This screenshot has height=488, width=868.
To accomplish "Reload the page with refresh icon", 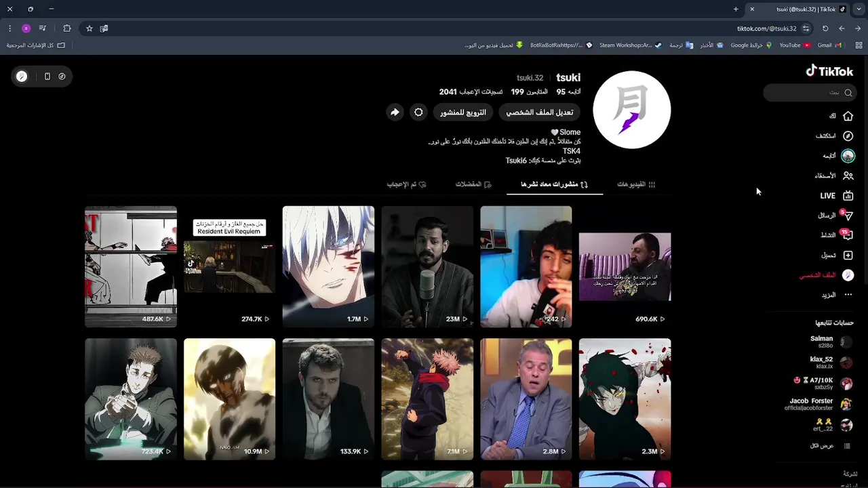I will (x=825, y=28).
